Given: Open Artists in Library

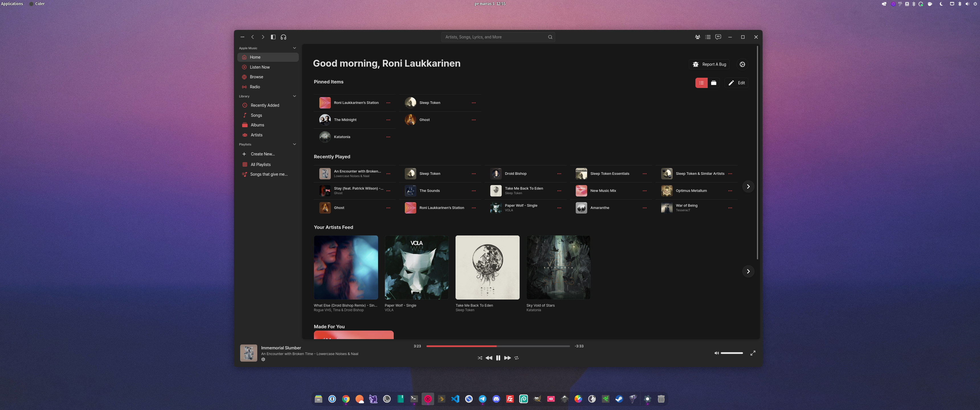Looking at the screenshot, I should tap(268, 135).
